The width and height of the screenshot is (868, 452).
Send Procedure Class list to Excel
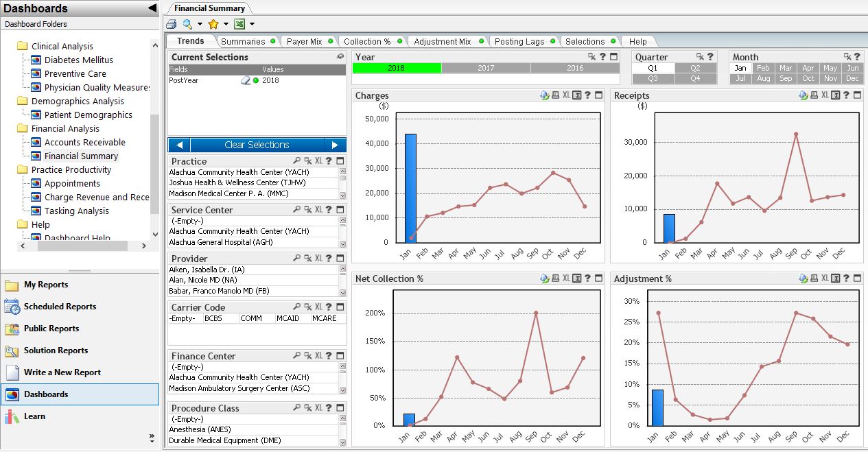click(x=318, y=408)
